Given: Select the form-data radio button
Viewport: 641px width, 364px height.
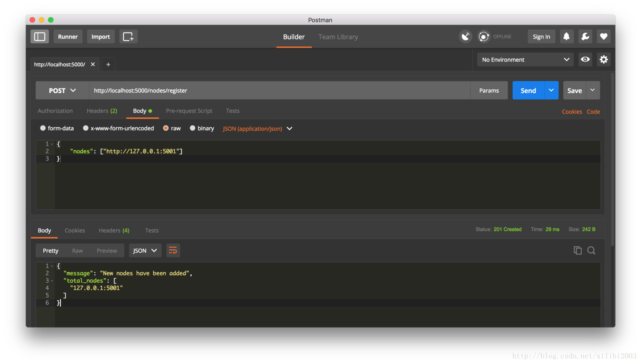Looking at the screenshot, I should pos(43,128).
